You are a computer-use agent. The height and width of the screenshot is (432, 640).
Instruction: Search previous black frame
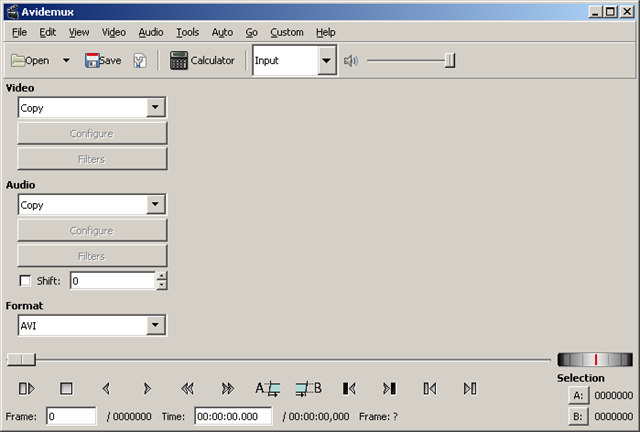click(x=349, y=388)
